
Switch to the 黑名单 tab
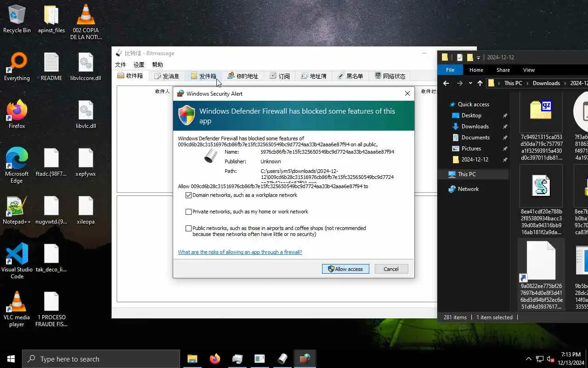351,76
